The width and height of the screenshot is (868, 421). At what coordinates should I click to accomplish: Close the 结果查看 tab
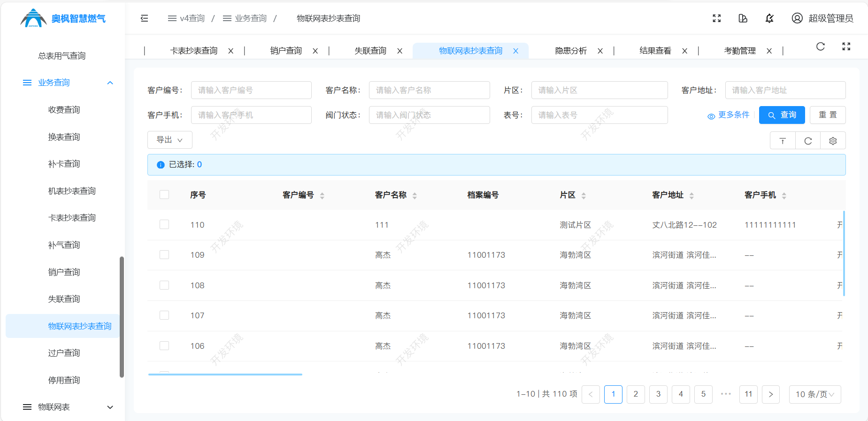(685, 51)
